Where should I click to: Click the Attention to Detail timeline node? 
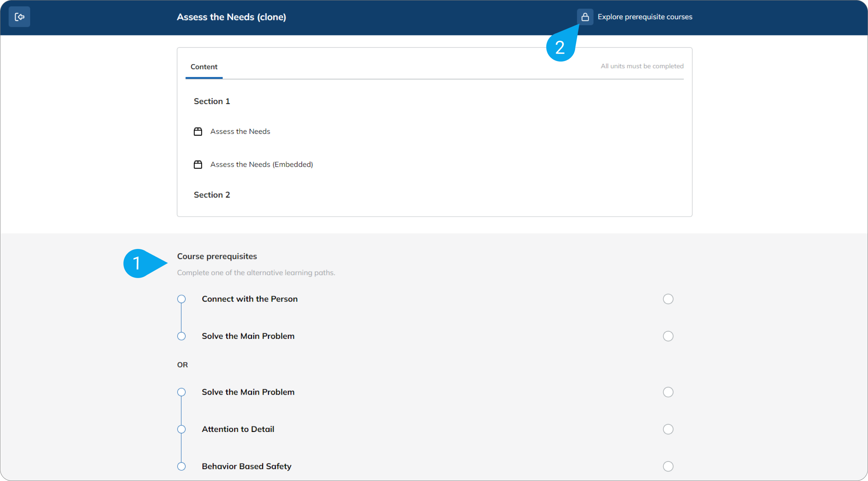click(x=181, y=429)
